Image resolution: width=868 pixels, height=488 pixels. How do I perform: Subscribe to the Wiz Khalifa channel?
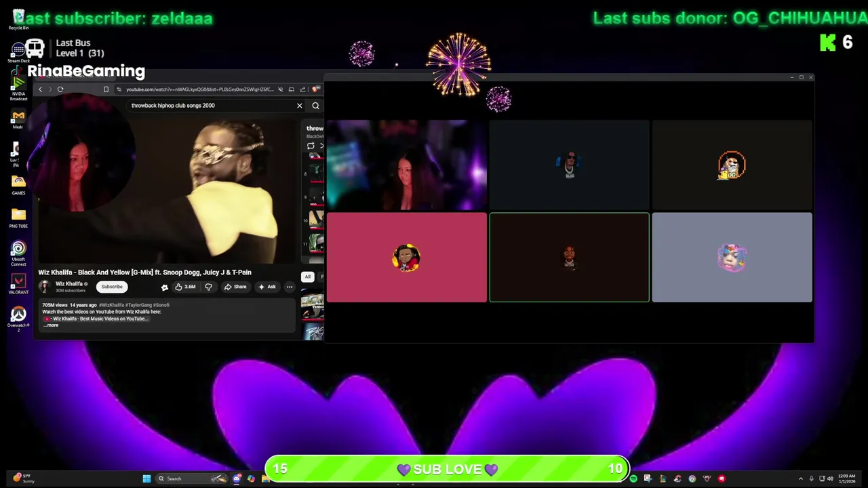pyautogui.click(x=112, y=287)
